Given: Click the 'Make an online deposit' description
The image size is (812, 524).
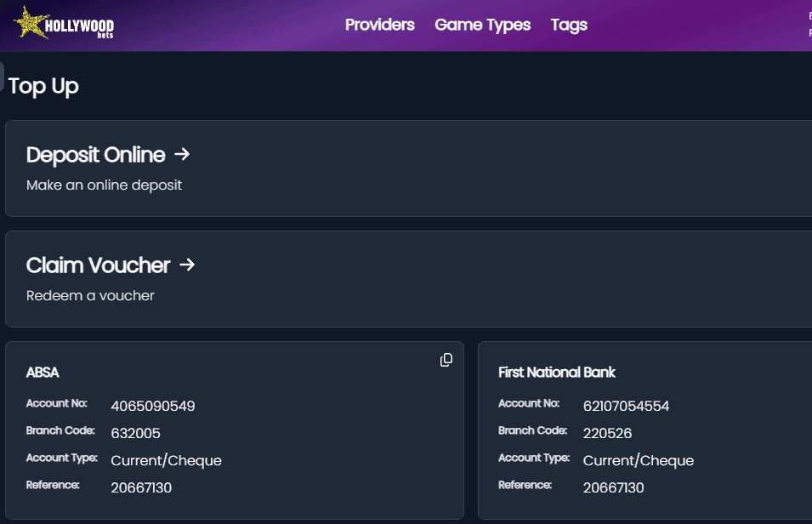Looking at the screenshot, I should (104, 185).
